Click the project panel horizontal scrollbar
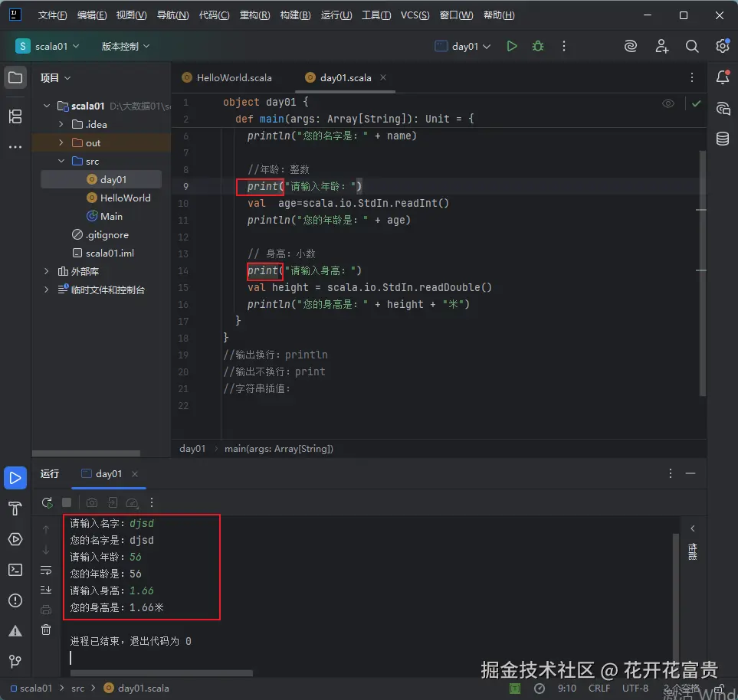 pyautogui.click(x=86, y=453)
